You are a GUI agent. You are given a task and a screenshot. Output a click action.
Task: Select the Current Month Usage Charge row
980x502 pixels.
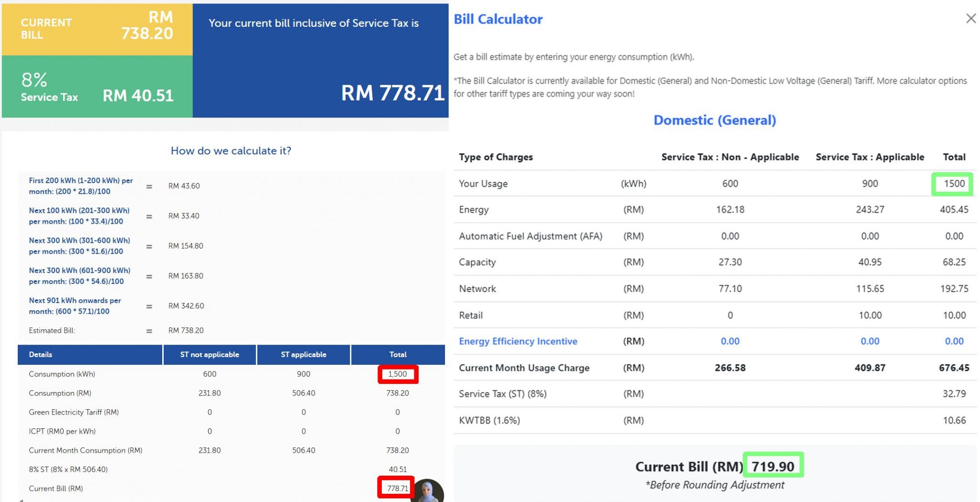click(x=524, y=368)
